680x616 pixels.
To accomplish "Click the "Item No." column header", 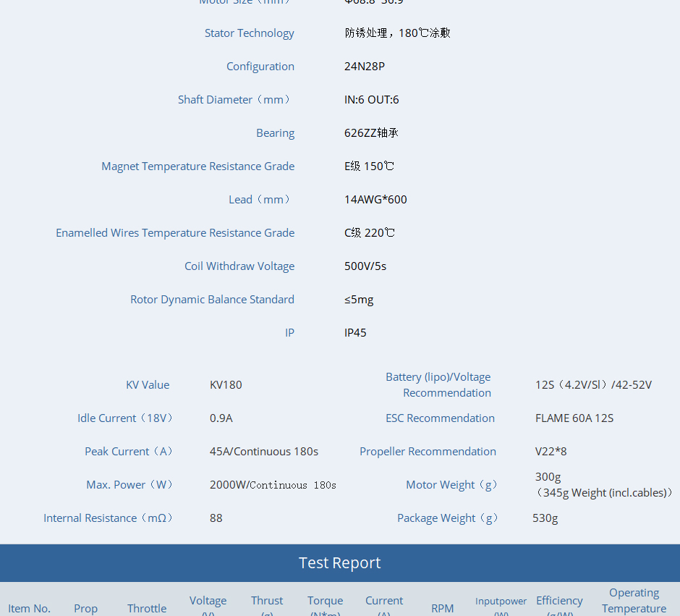I will click(29, 609).
